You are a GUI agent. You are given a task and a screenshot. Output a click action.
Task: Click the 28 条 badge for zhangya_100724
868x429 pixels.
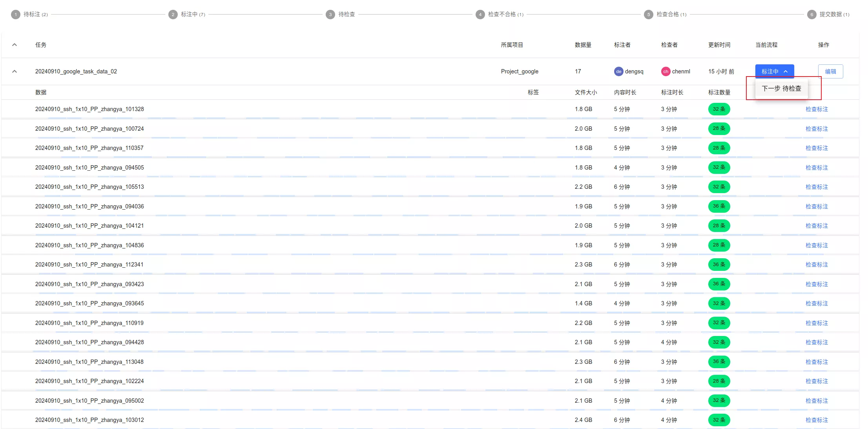[x=719, y=129]
